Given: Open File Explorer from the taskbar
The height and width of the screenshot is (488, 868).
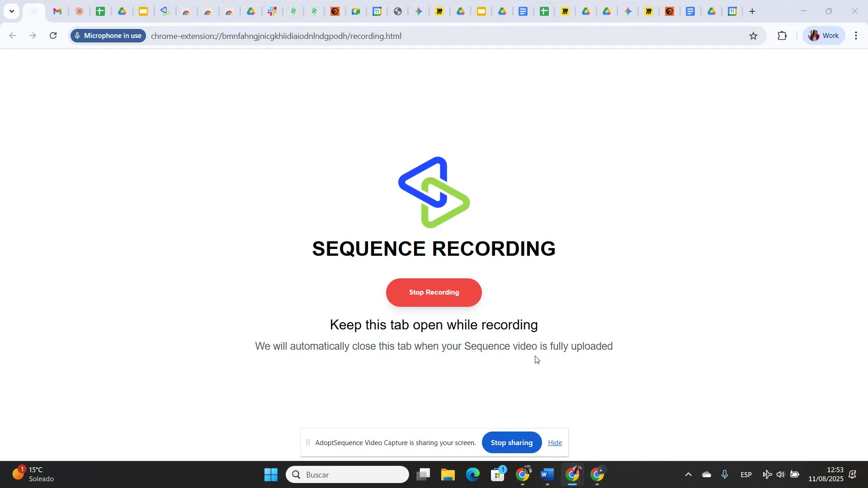Looking at the screenshot, I should point(448,474).
